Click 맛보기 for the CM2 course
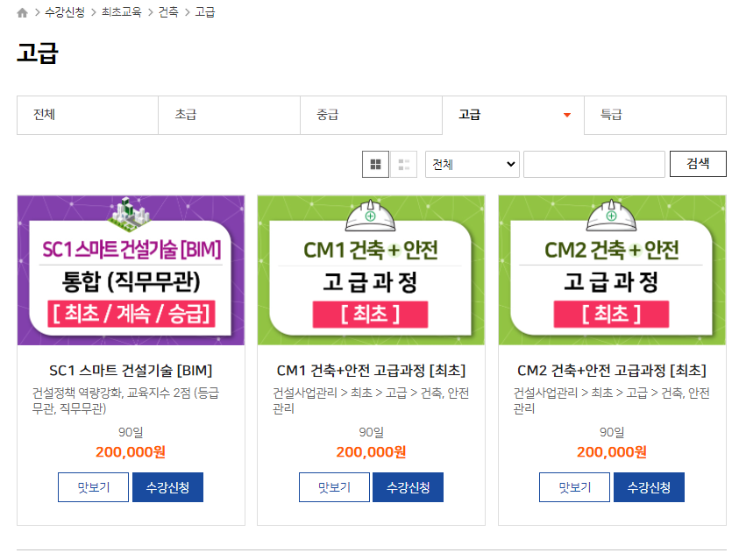 click(574, 487)
